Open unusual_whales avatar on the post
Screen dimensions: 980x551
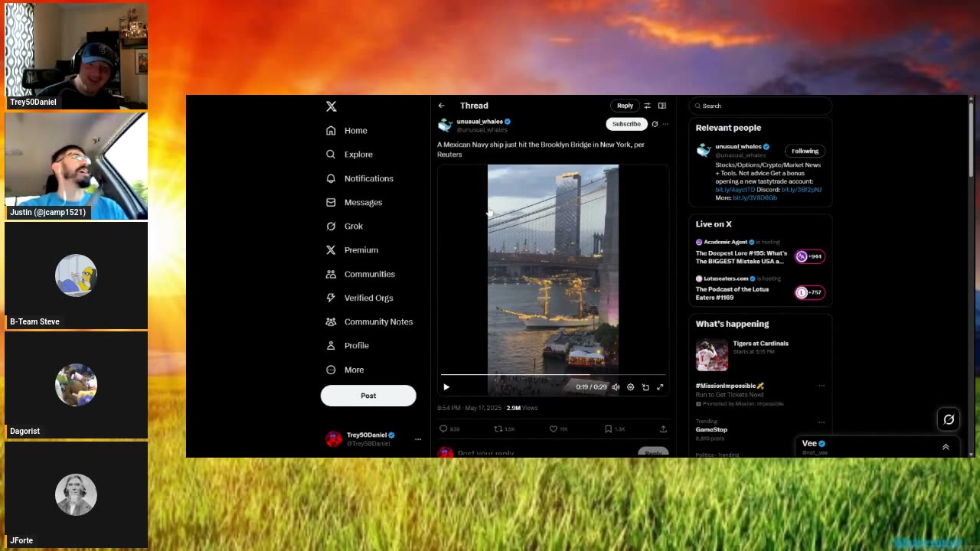point(445,125)
